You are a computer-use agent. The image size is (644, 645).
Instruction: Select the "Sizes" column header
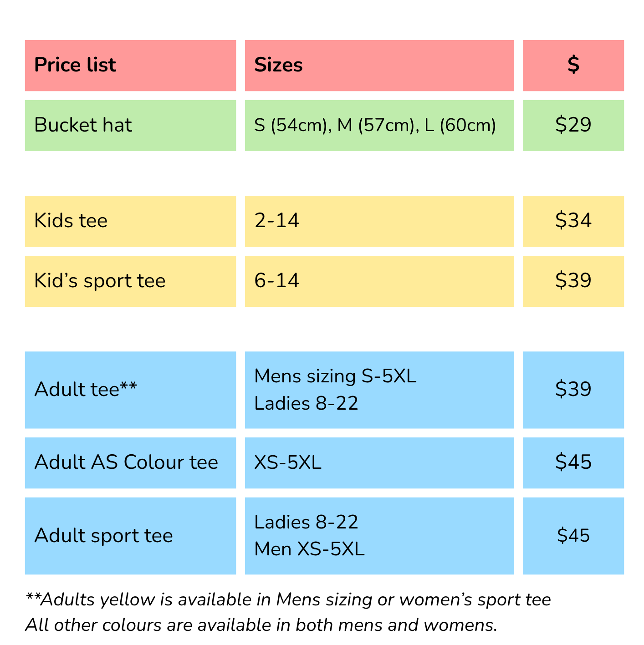click(x=379, y=66)
